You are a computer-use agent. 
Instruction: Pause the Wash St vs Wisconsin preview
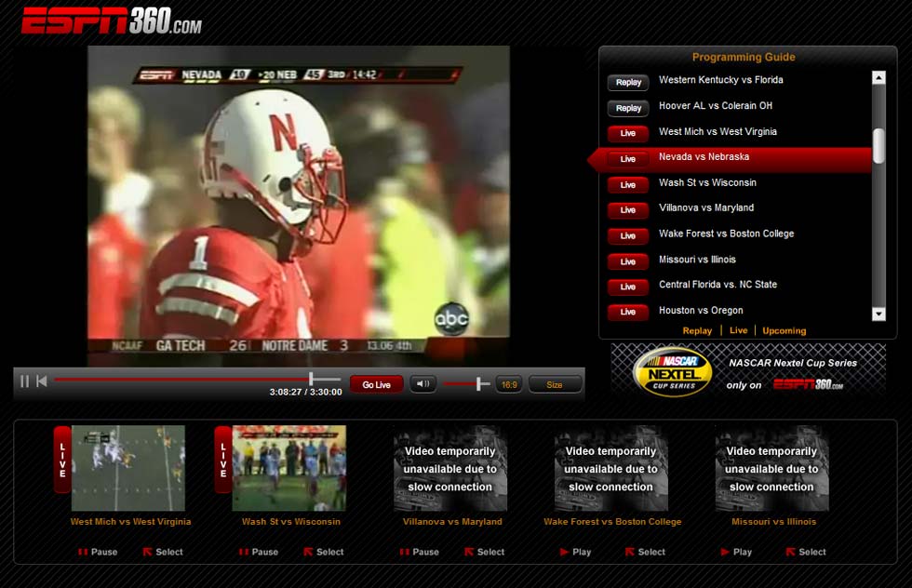(259, 552)
